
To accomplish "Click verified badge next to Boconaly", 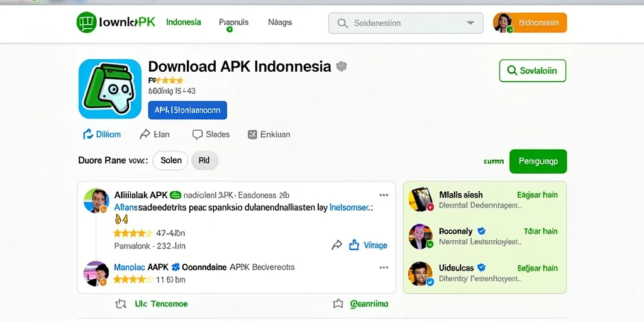I will 481,231.
